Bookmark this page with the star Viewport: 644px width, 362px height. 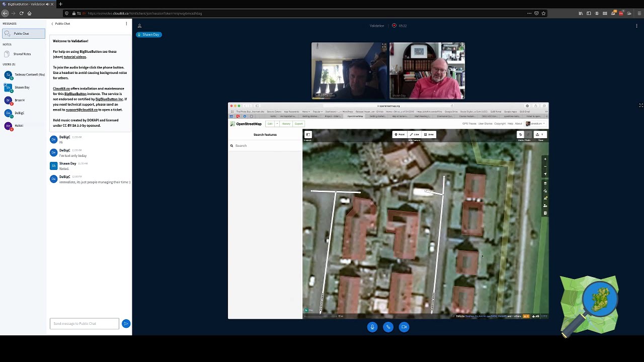[543, 13]
